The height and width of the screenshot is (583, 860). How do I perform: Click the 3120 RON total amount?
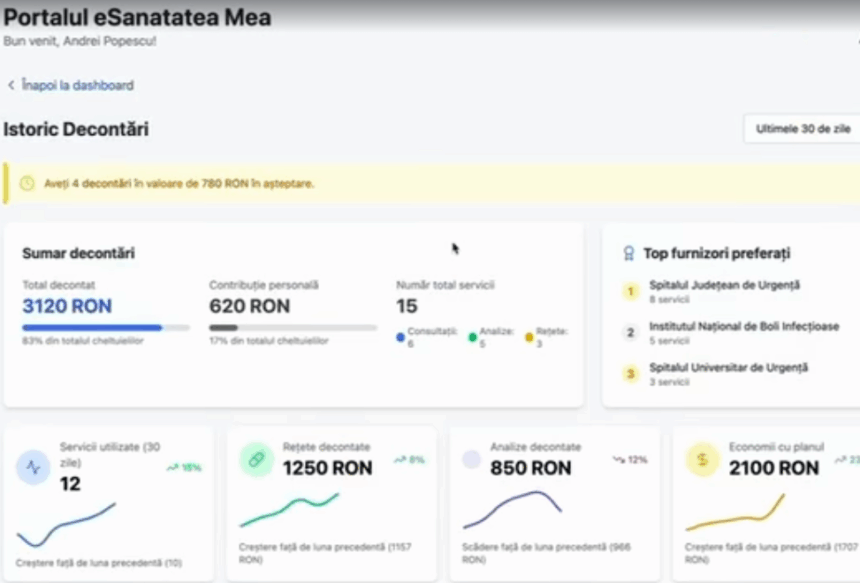67,306
